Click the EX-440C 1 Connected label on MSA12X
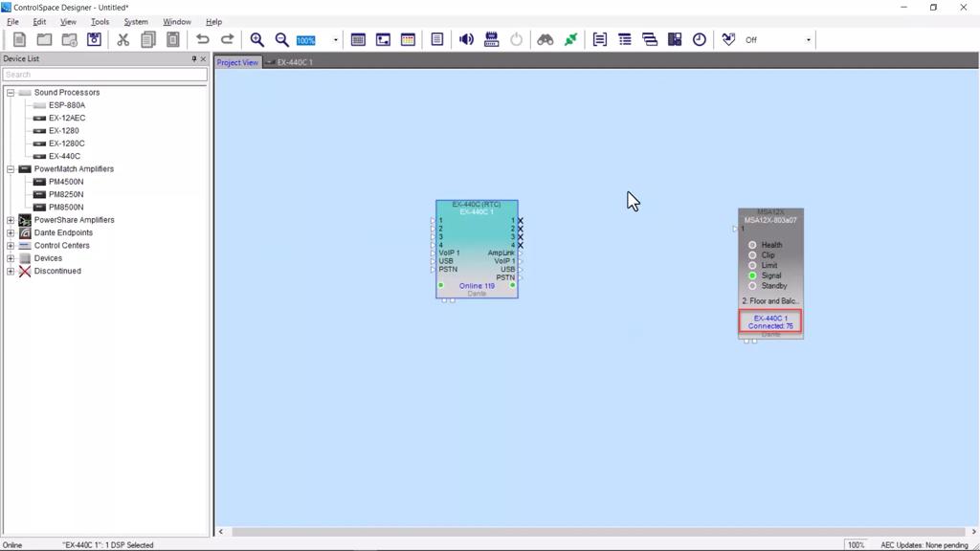This screenshot has height=551, width=980. [x=770, y=321]
